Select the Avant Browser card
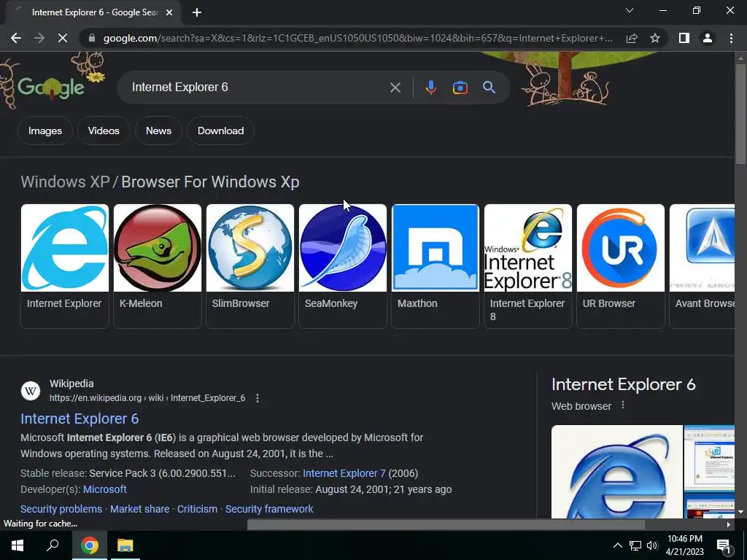Screen dimensions: 747x560 pos(703,265)
